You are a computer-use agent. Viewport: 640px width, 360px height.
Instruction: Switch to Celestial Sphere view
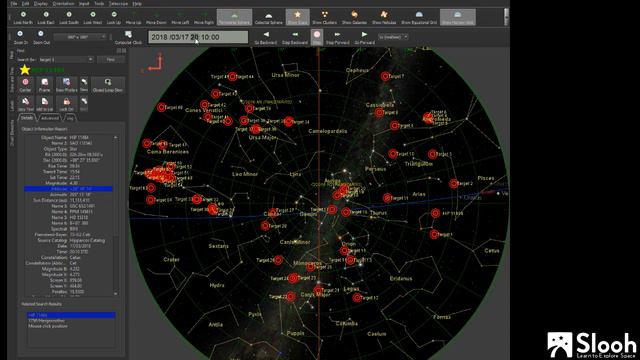268,17
